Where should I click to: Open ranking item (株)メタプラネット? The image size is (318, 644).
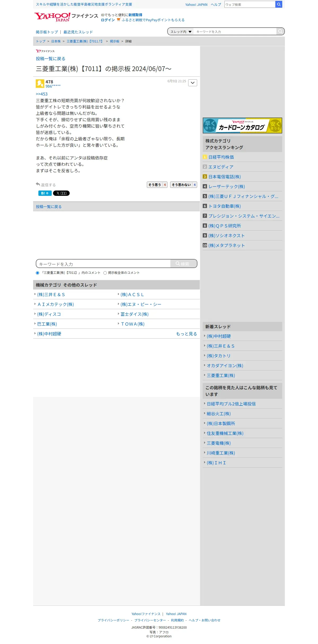click(x=227, y=245)
